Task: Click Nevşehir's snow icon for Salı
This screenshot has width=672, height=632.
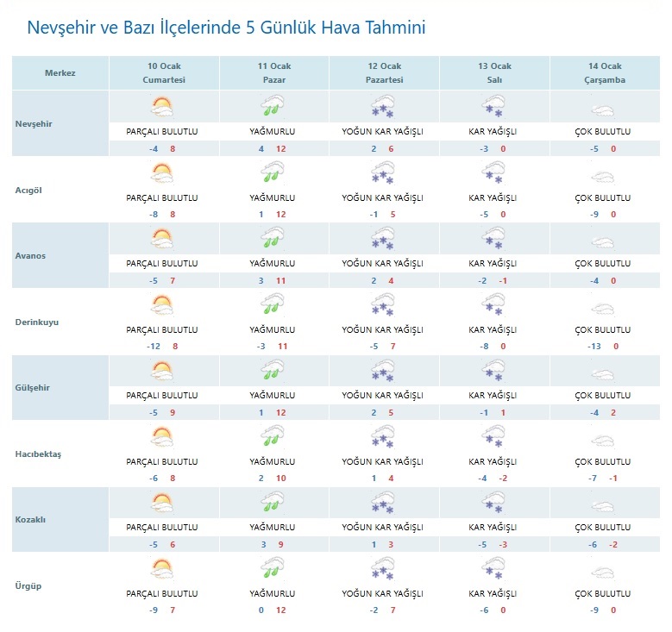Action: click(493, 108)
